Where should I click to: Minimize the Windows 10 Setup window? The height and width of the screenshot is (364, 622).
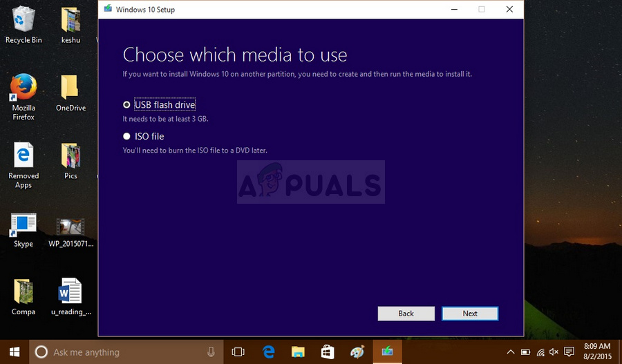pos(455,9)
